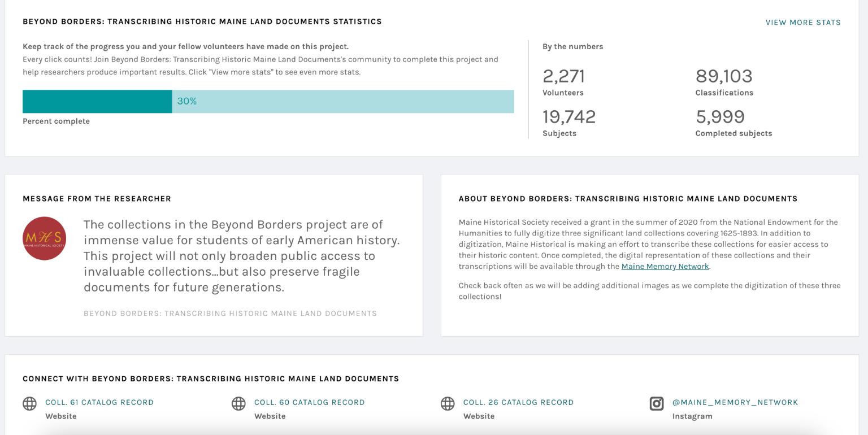The height and width of the screenshot is (435, 868).
Task: Click the Message from the Researcher heading
Action: pos(97,199)
